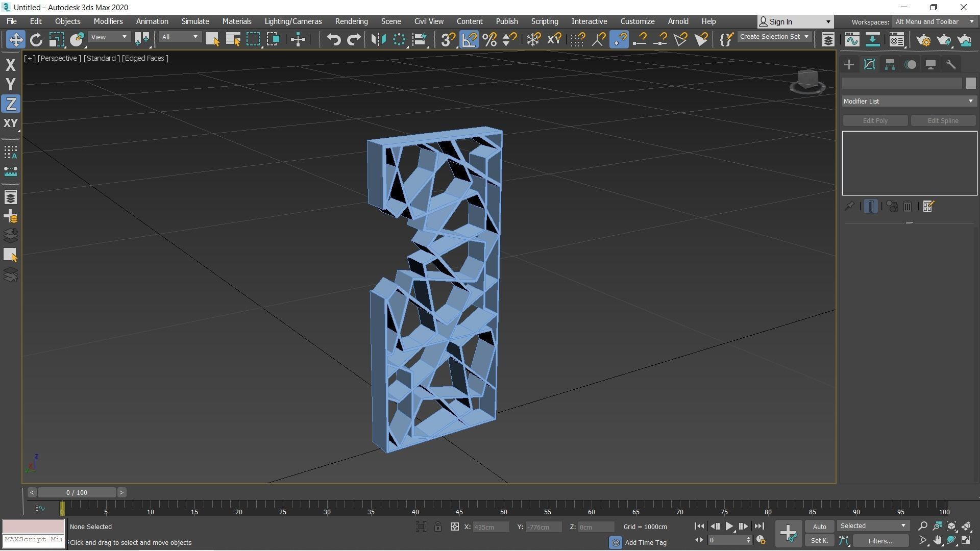The width and height of the screenshot is (980, 551).
Task: Open Named Selection Sets edit icon
Action: [x=726, y=39]
